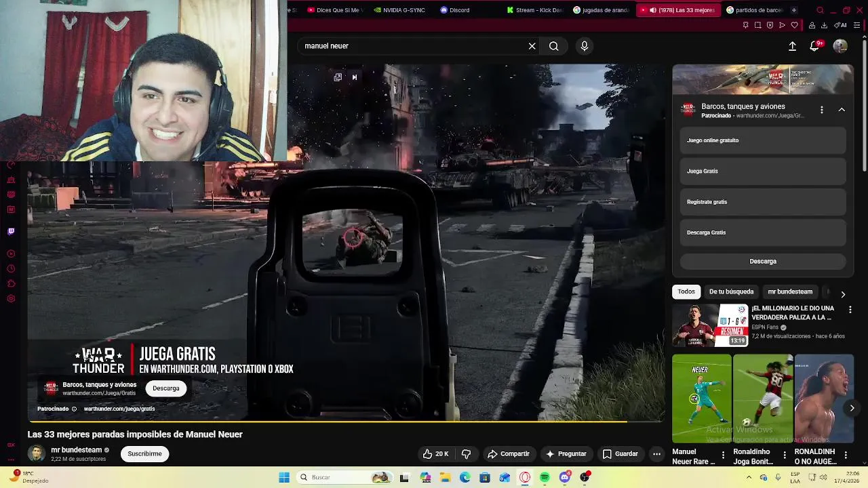This screenshot has width=868, height=488.
Task: Show more filter chips with right arrow
Action: [x=843, y=294]
